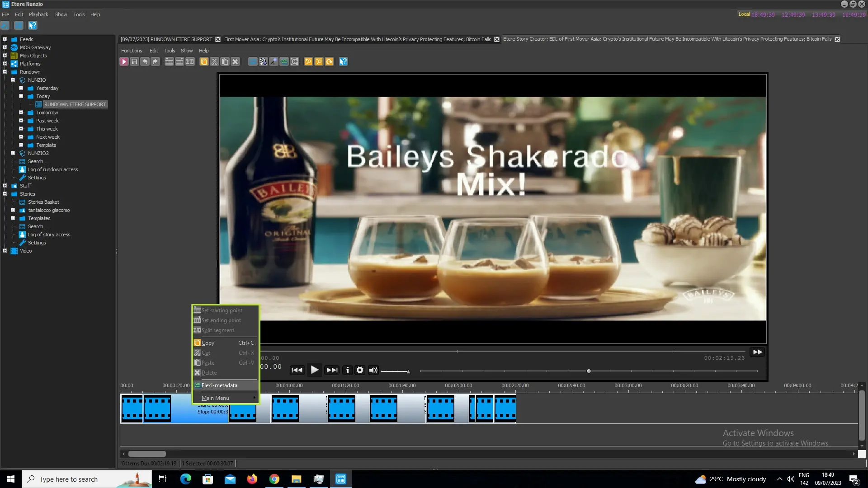Click the zoom out magnifier icon
Image resolution: width=868 pixels, height=488 pixels.
click(x=319, y=62)
